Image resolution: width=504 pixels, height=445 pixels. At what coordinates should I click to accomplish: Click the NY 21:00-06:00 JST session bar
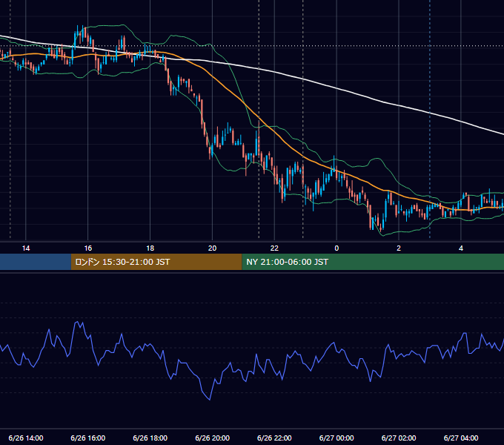coord(373,262)
